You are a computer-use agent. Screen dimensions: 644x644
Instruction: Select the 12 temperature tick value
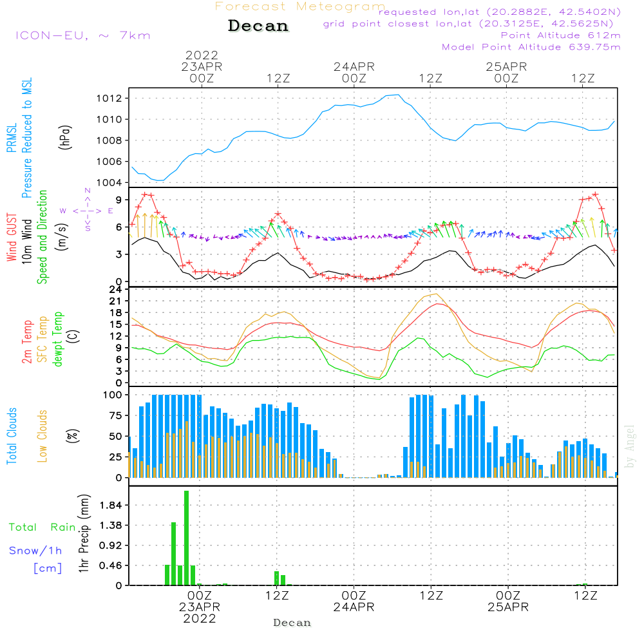point(115,336)
